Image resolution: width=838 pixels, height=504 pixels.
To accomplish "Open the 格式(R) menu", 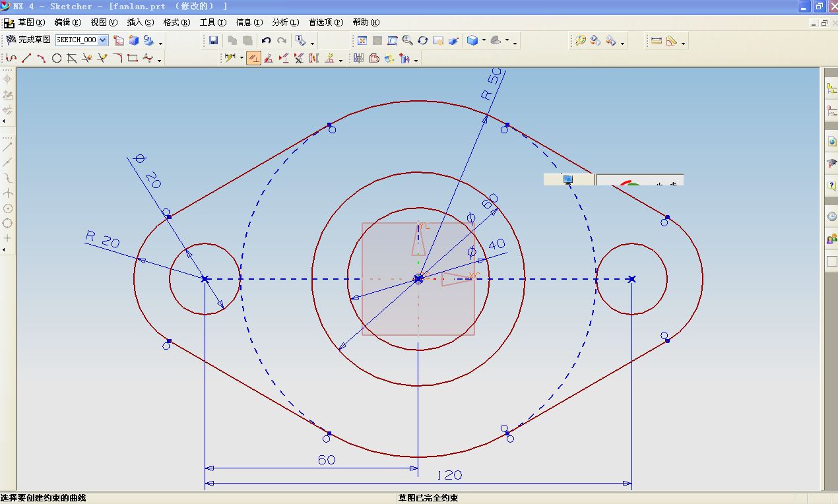I will point(176,22).
